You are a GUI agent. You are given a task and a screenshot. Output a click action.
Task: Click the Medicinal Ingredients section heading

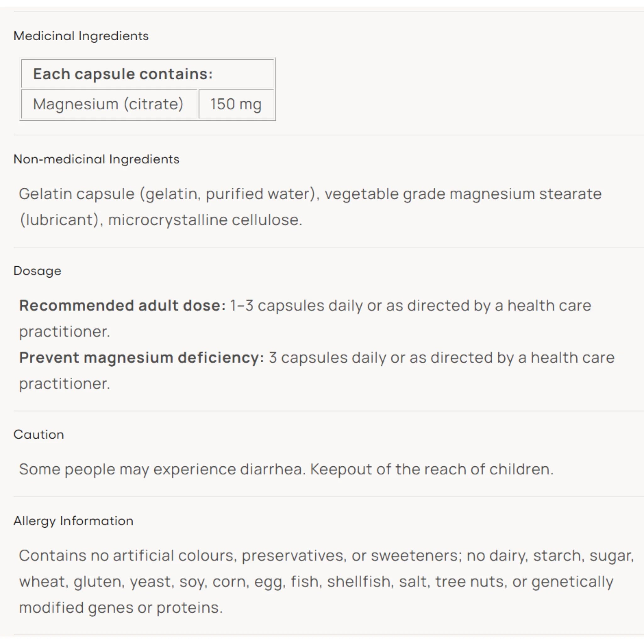click(81, 36)
